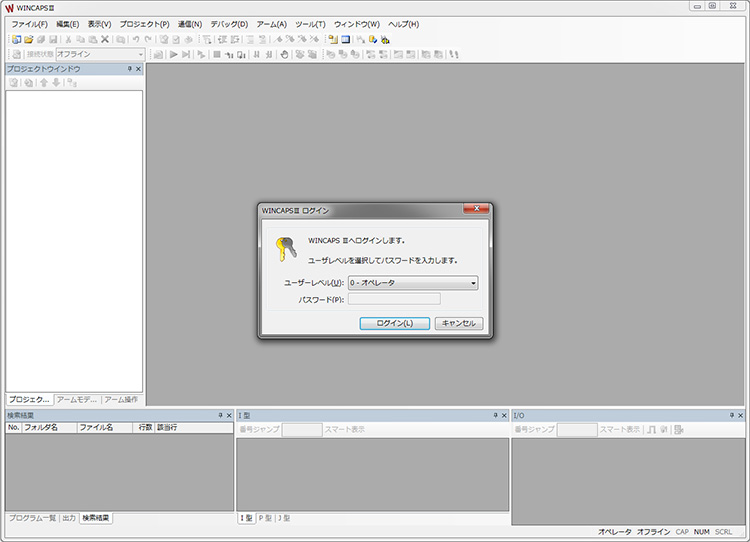This screenshot has width=750, height=542.
Task: Open the 通信(N) menu
Action: pos(190,24)
